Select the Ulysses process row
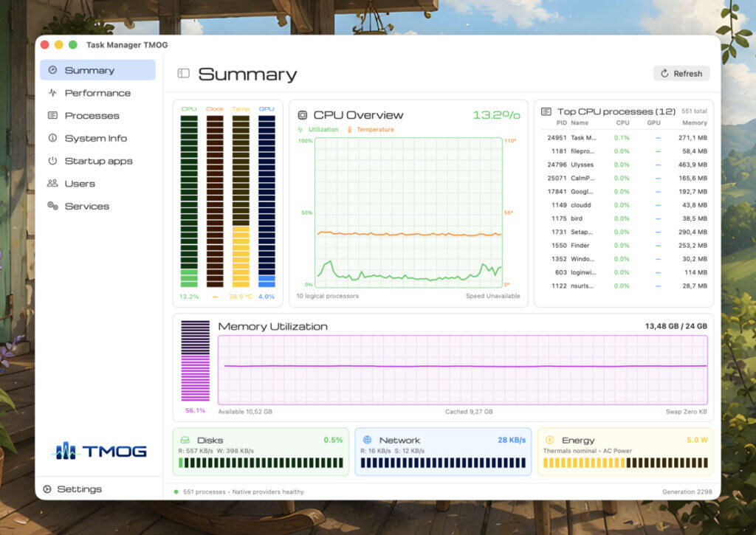The height and width of the screenshot is (535, 756). pyautogui.click(x=625, y=165)
